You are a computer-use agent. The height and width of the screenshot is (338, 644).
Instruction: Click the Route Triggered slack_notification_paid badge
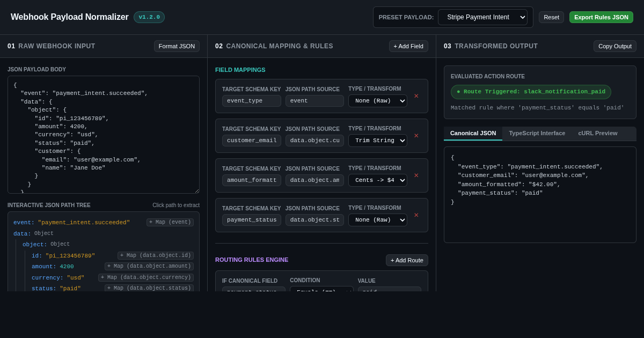click(x=531, y=92)
